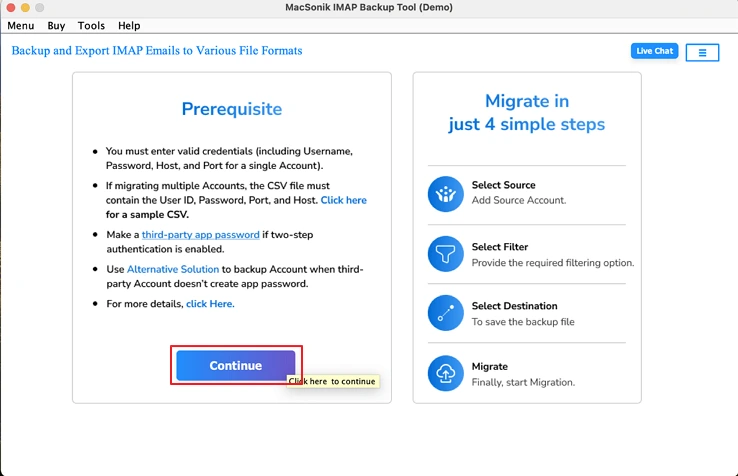Viewport: 738px width, 476px height.
Task: Click the 'To save the backup file' text
Action: pos(523,322)
